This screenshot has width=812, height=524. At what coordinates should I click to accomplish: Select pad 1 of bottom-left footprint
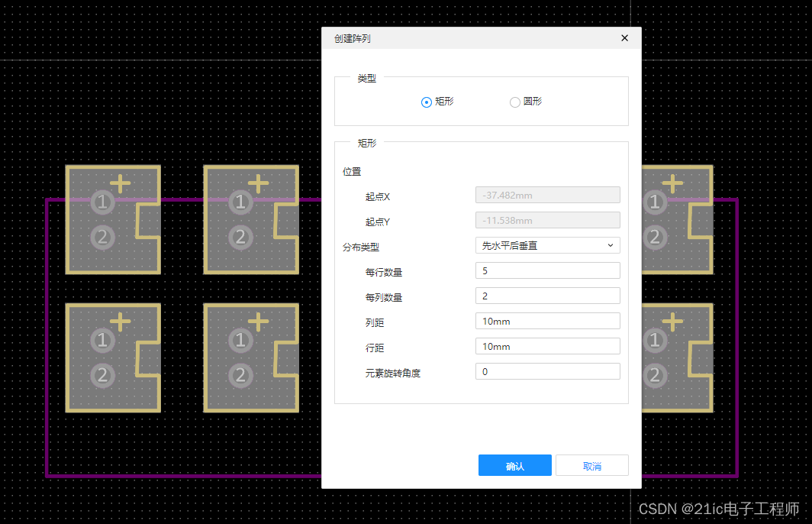pyautogui.click(x=102, y=341)
